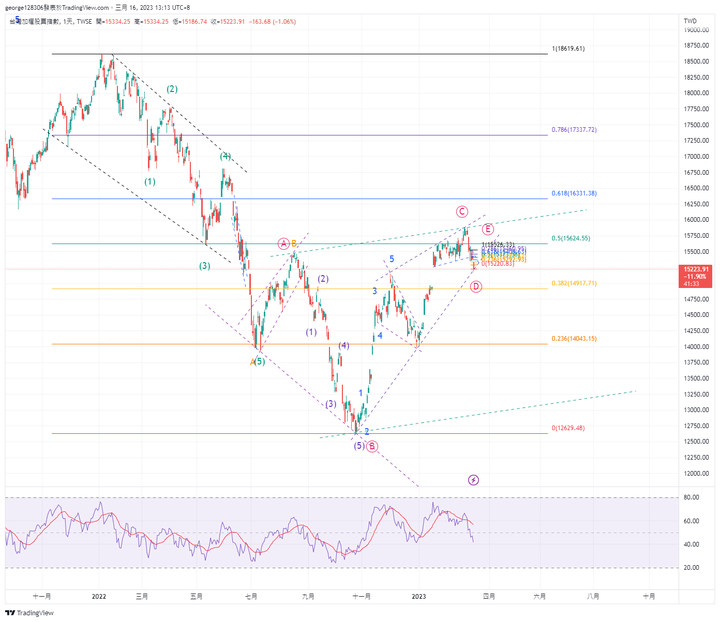
Task: Click the orange B label beside circled A
Action: 294,243
